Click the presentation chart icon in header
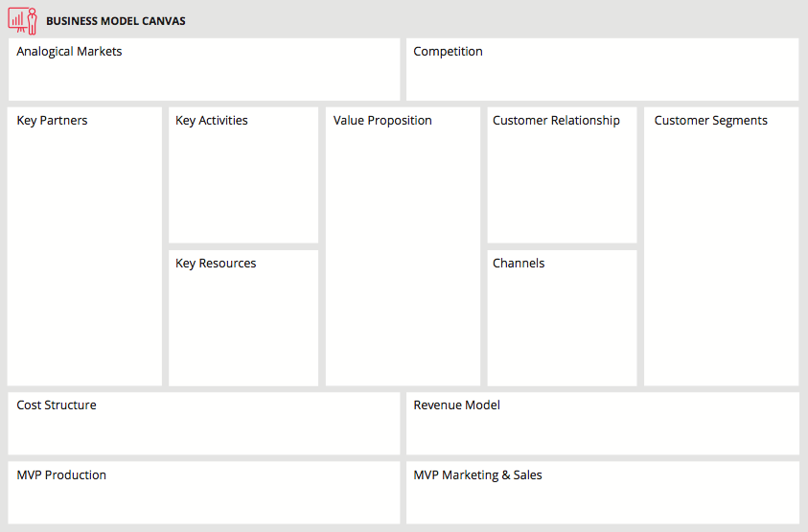 [x=22, y=21]
